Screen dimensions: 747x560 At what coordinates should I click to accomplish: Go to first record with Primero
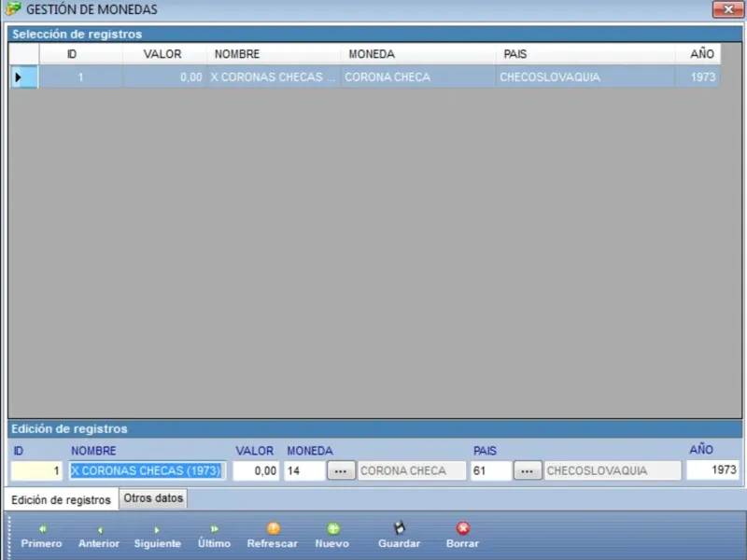[41, 537]
